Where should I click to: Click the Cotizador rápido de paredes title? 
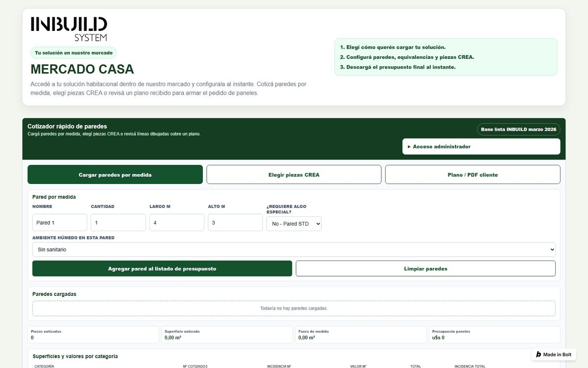coord(67,126)
